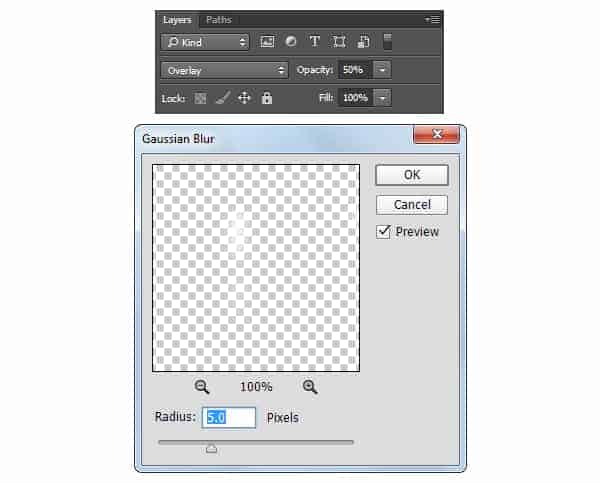
Task: Open the Layers panel flyout menu
Action: 433,20
